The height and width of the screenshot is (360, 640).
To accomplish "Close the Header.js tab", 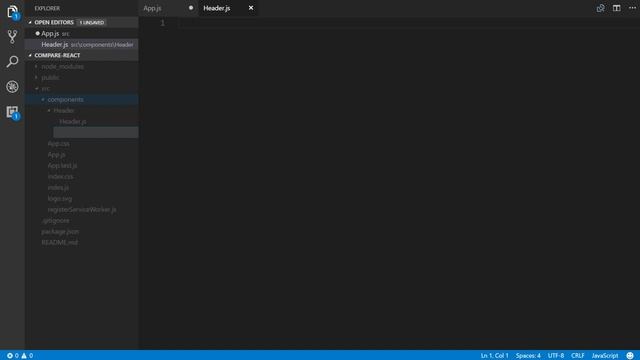I will click(251, 8).
